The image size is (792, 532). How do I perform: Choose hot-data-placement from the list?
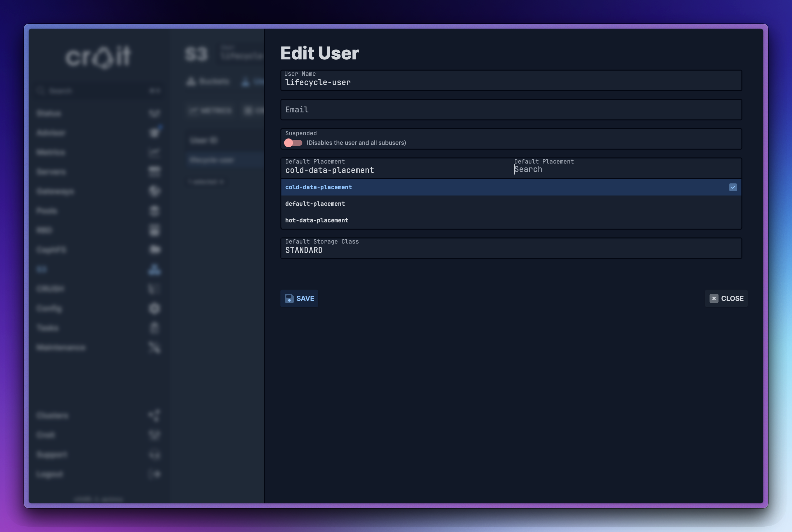(316, 220)
